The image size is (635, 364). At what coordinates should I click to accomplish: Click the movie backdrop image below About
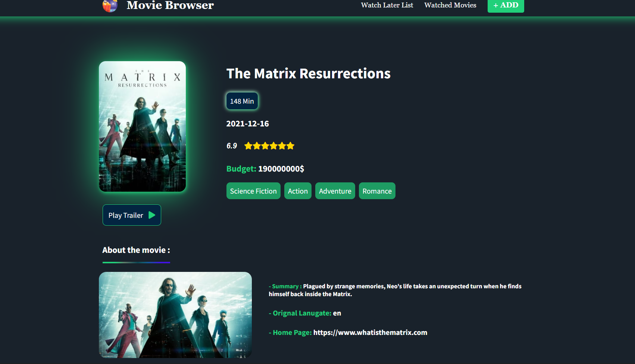click(x=175, y=315)
